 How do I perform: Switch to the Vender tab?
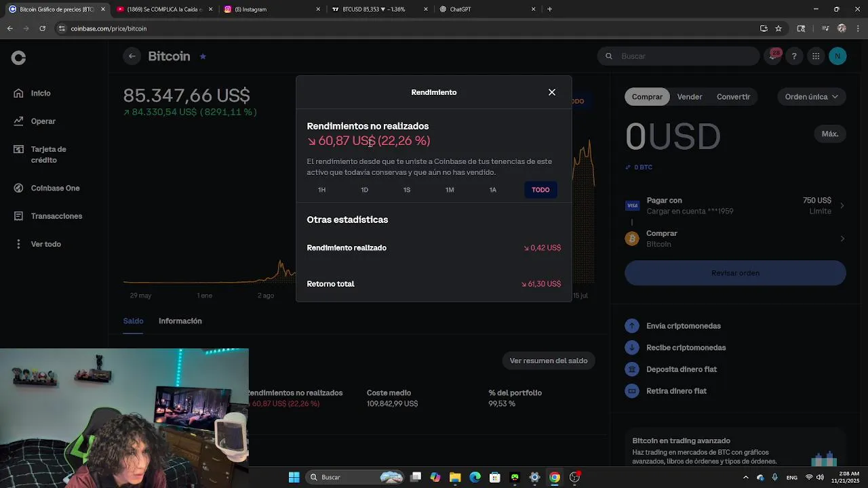pyautogui.click(x=690, y=97)
